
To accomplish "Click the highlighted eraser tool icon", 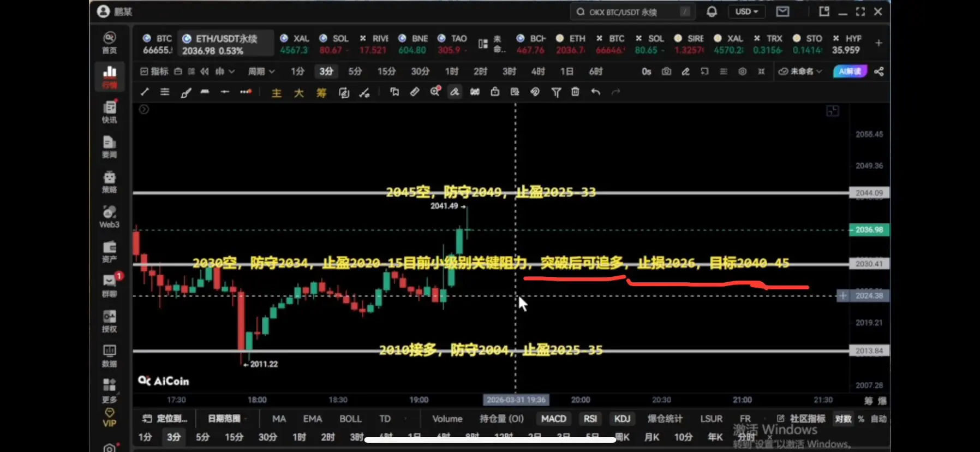I will tap(455, 92).
